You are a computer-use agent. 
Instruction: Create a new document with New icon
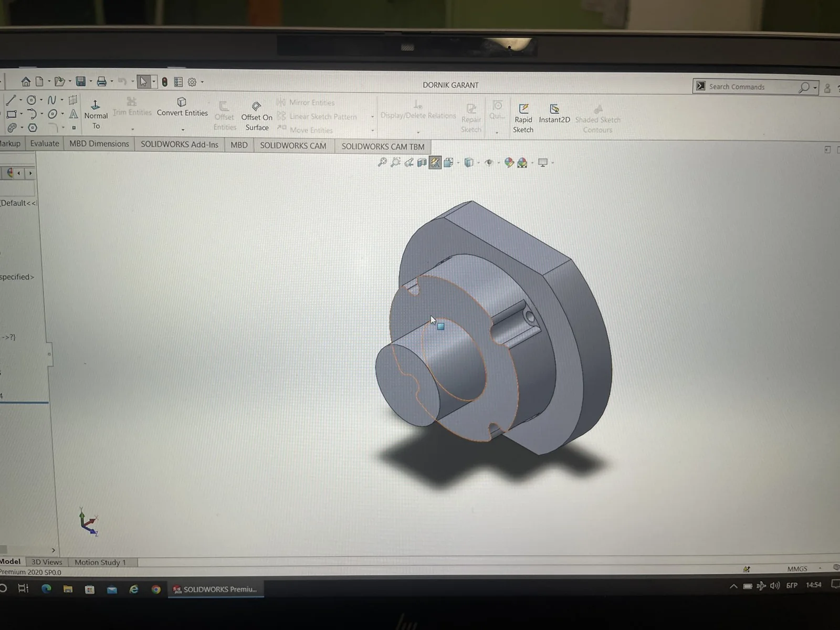[x=40, y=81]
